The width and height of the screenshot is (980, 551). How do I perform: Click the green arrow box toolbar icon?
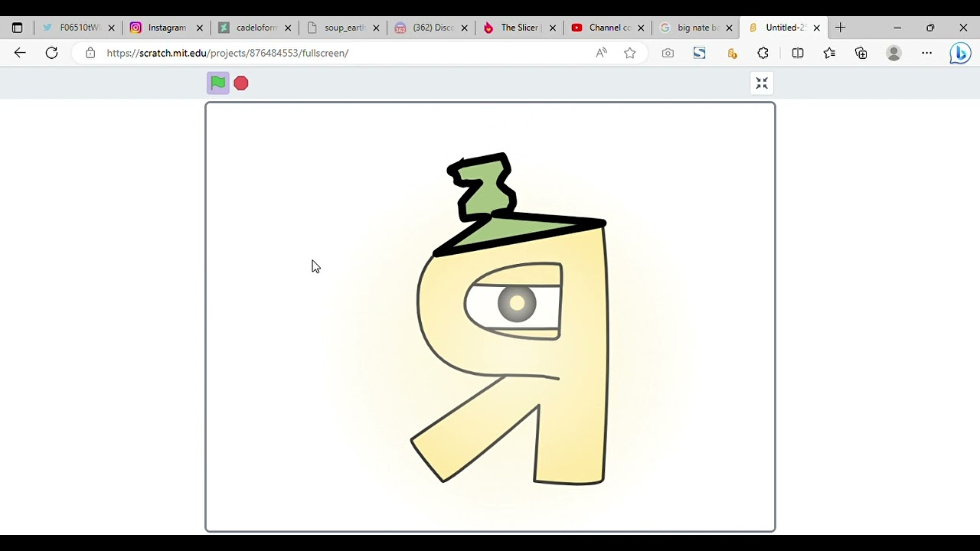pos(699,53)
